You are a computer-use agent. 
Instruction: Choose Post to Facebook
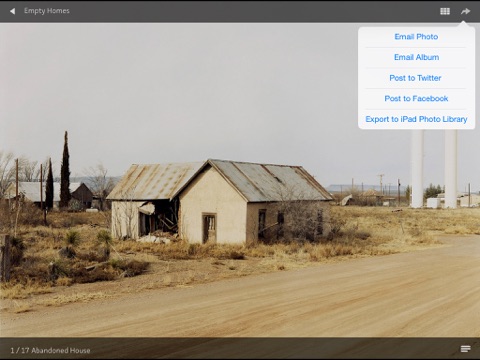[x=416, y=99]
